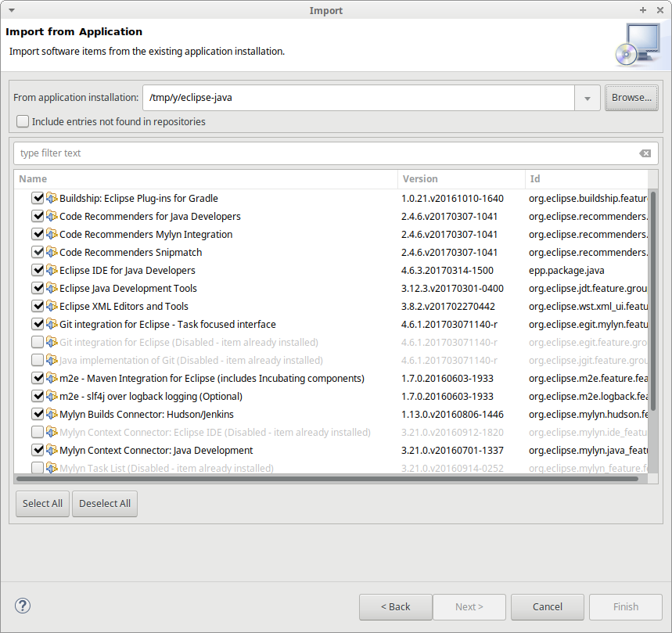Click the icon beside Mylyn Builds Connector: Hudson/Jenkins

click(52, 414)
